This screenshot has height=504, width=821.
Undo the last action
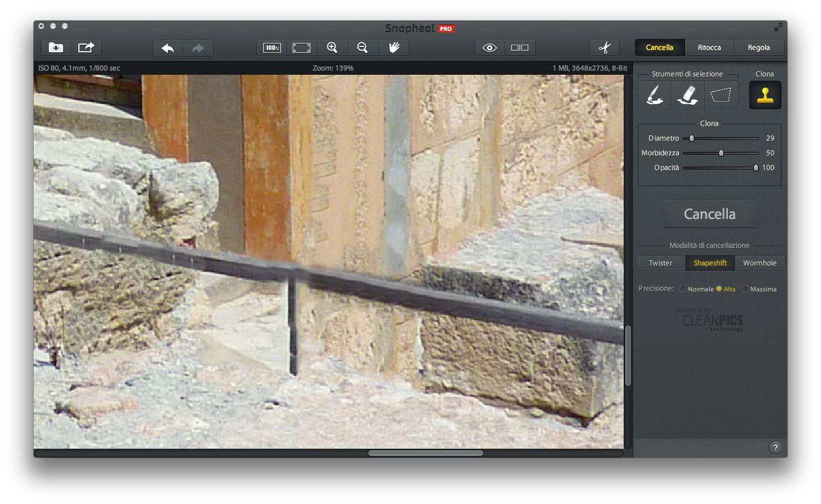tap(168, 48)
